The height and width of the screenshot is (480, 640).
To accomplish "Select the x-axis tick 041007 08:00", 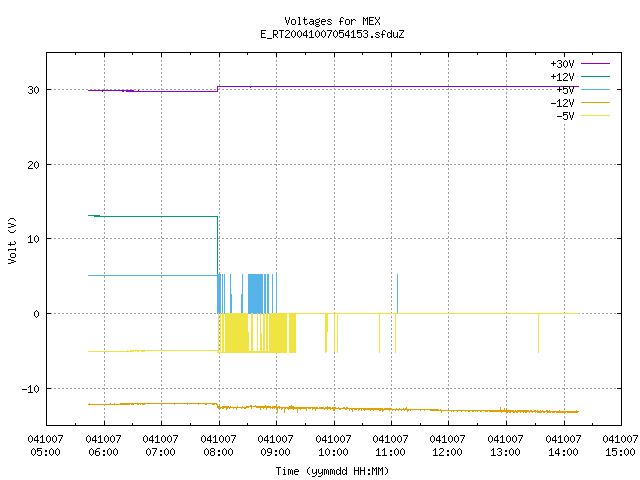I will [218, 446].
